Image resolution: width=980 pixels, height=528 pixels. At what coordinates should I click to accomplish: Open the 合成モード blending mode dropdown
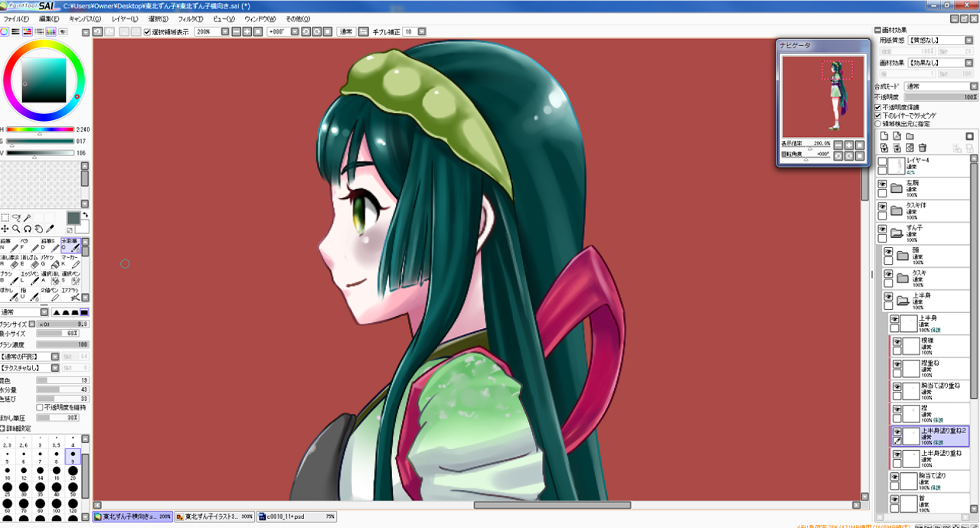point(974,86)
